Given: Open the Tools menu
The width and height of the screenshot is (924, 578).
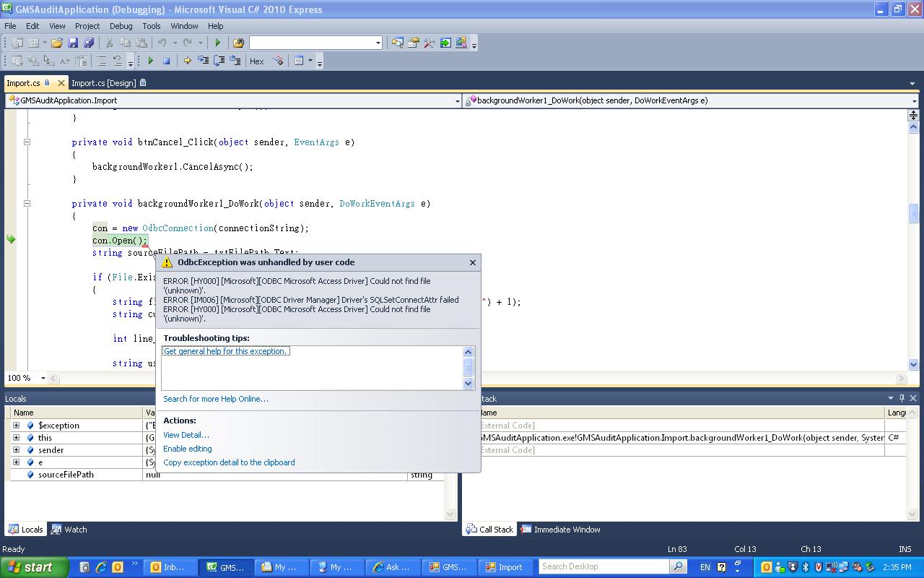Looking at the screenshot, I should coord(152,26).
